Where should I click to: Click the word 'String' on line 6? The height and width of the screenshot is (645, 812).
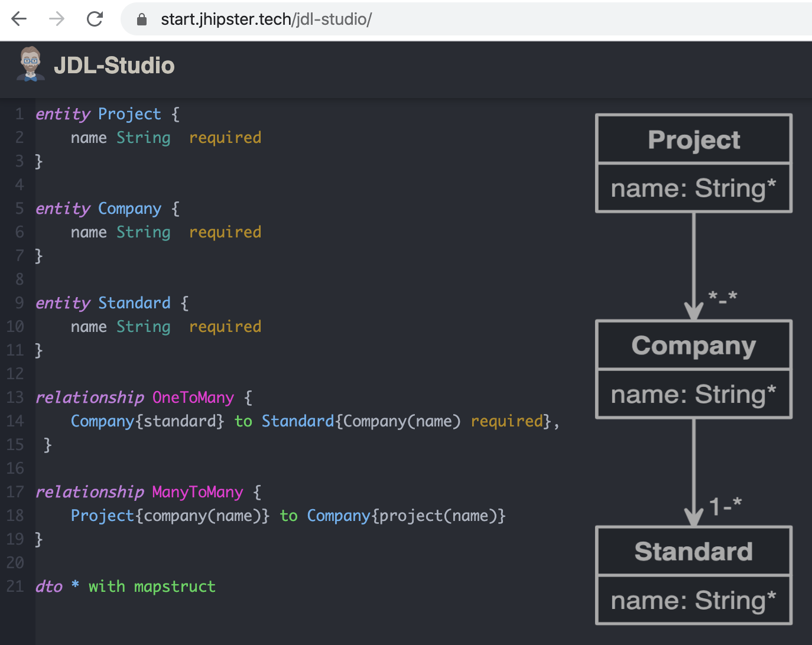[x=144, y=232]
